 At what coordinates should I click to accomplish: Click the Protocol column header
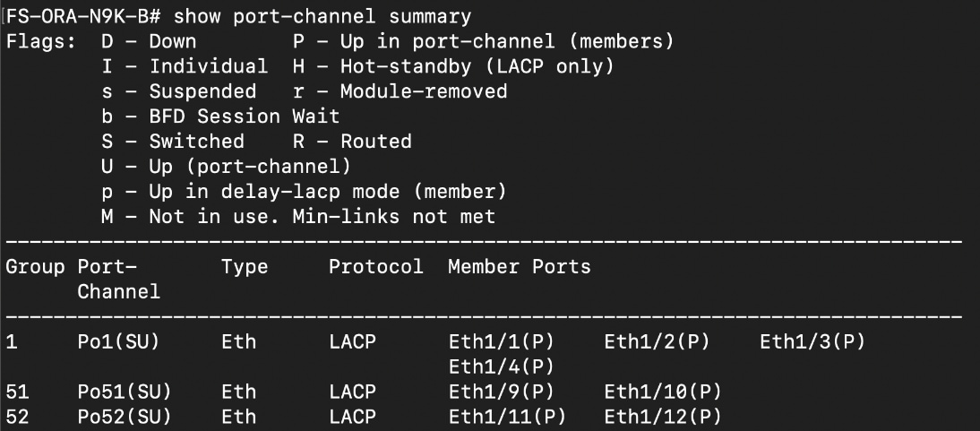[376, 267]
